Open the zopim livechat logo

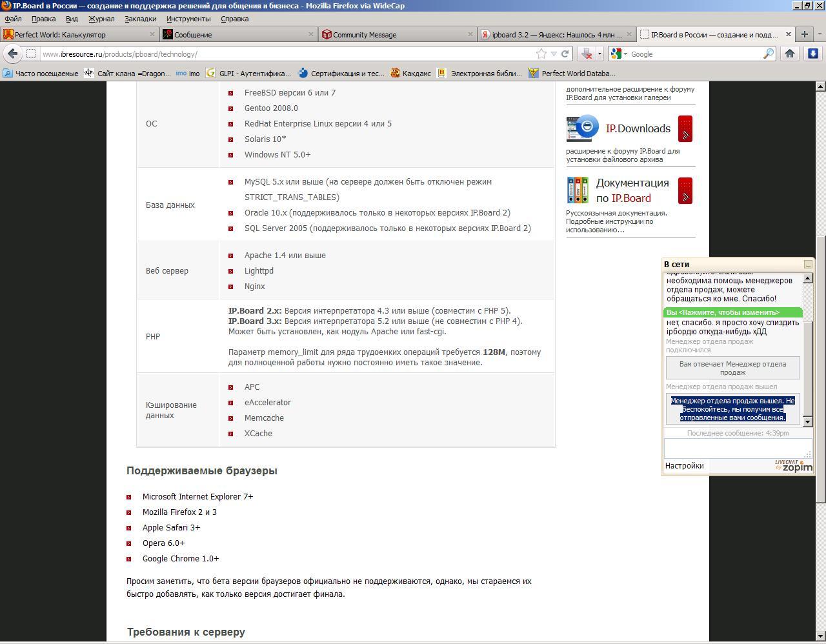coord(794,466)
